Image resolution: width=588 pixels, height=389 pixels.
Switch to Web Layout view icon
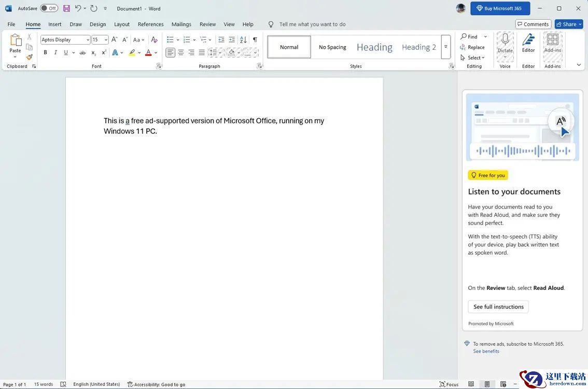(503, 384)
